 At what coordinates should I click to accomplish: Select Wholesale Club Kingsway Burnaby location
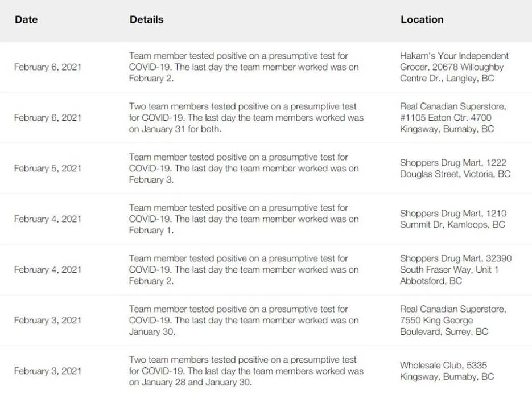(x=447, y=371)
